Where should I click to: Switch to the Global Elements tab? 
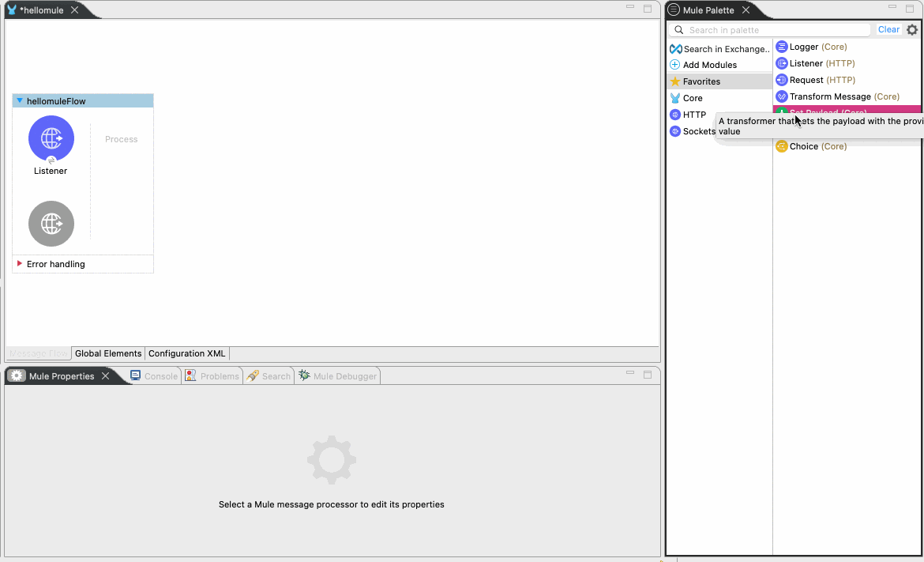[x=108, y=353]
